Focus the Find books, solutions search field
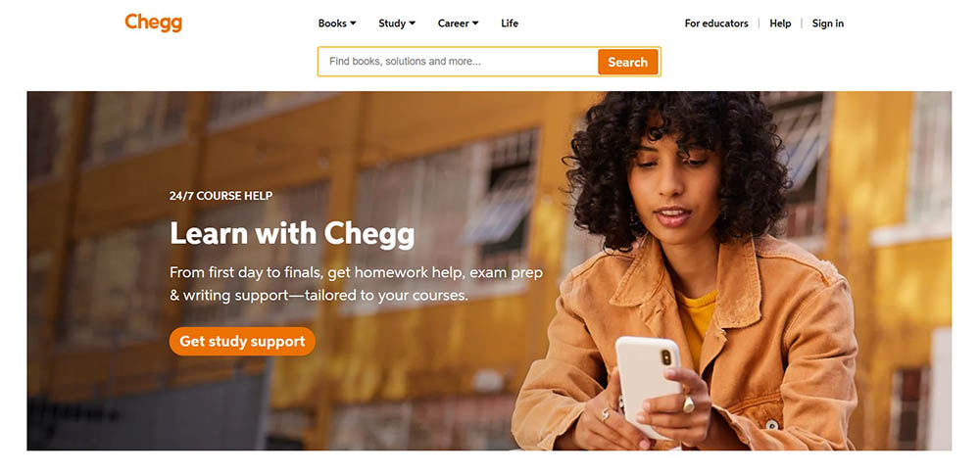980x473 pixels. pos(458,62)
